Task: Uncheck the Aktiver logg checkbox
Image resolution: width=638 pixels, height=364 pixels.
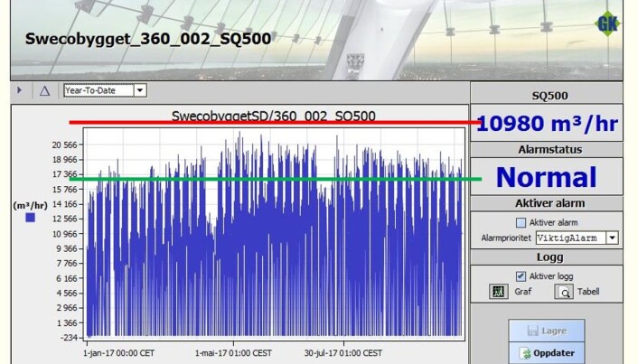Action: pos(521,276)
